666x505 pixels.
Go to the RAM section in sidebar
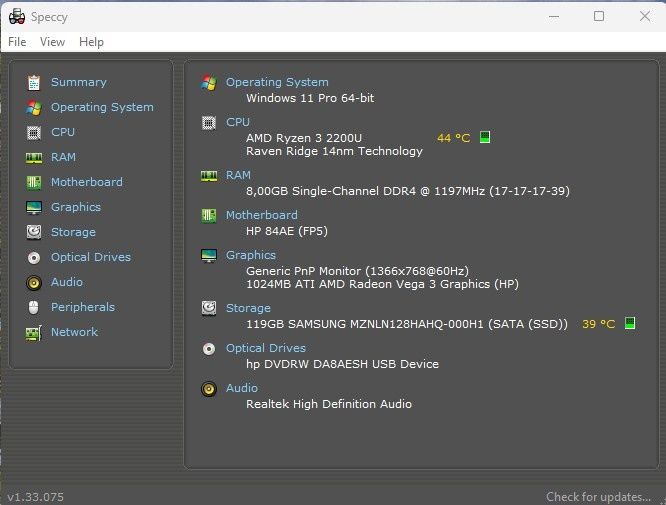click(x=63, y=157)
